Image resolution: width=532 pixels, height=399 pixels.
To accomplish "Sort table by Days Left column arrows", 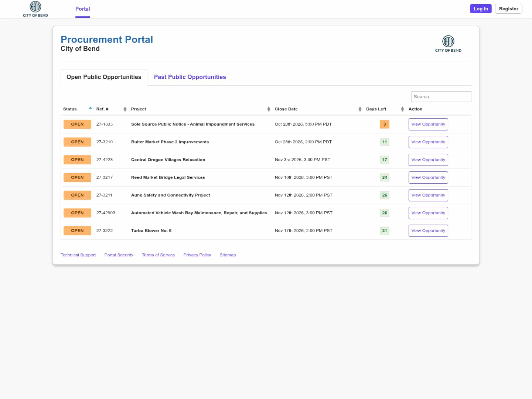I will 402,109.
